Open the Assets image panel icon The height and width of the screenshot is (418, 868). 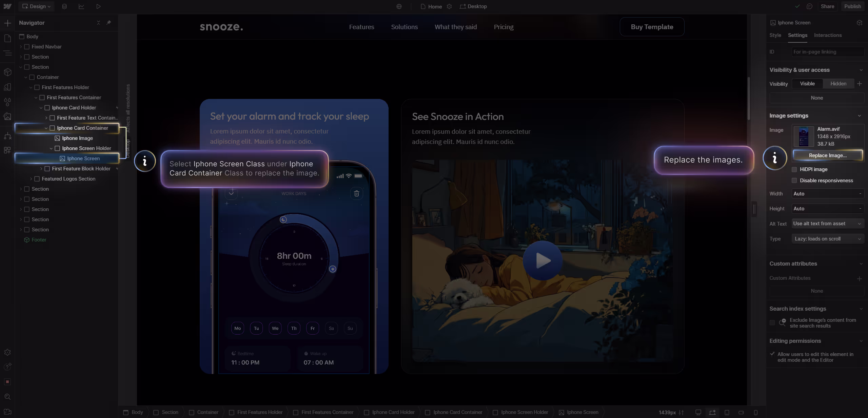click(x=7, y=117)
